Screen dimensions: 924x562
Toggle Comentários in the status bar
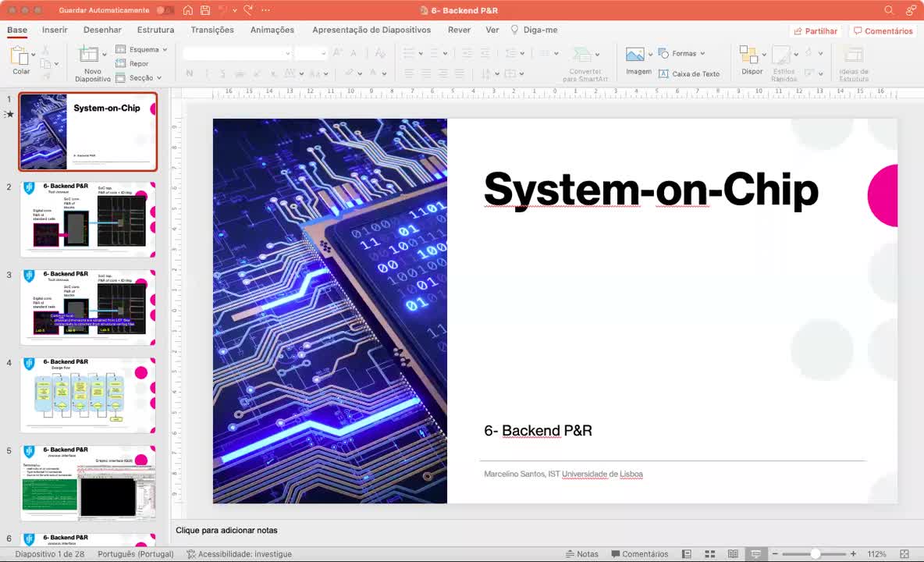tap(640, 553)
